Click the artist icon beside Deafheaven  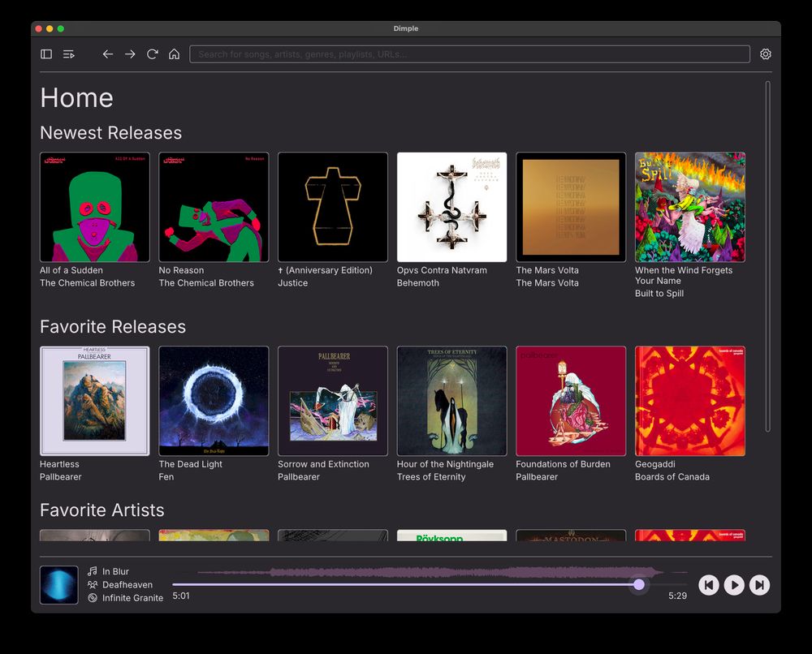point(93,585)
